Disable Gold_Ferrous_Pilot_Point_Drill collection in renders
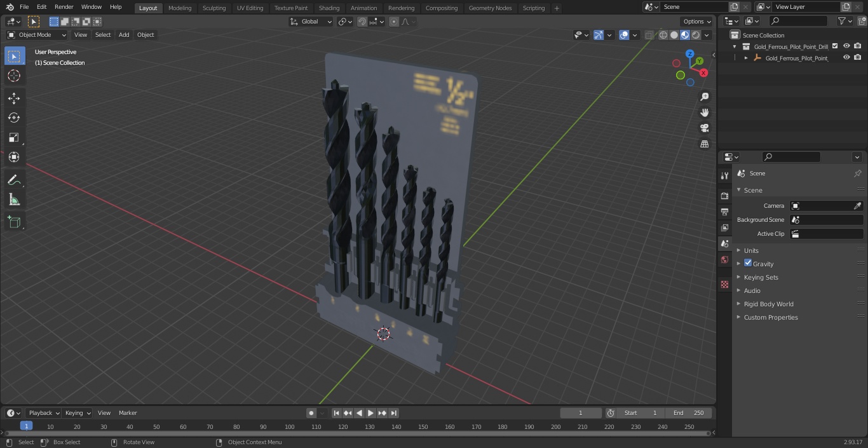The height and width of the screenshot is (448, 868). 858,46
